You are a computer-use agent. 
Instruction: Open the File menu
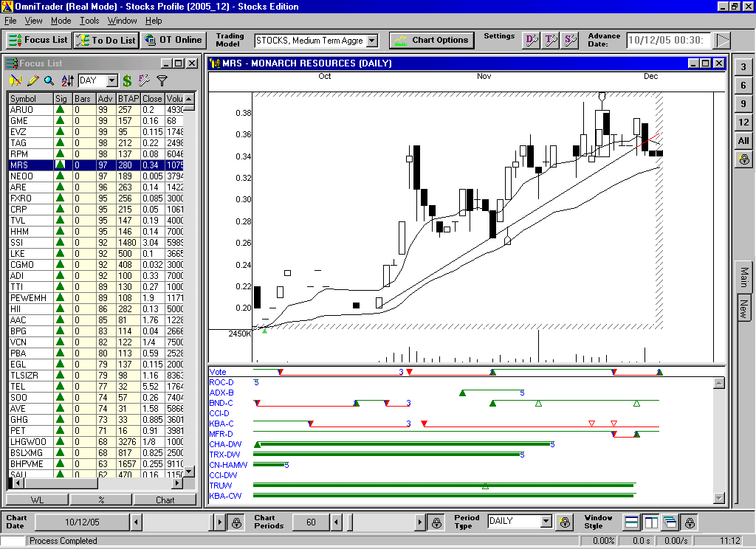[10, 21]
